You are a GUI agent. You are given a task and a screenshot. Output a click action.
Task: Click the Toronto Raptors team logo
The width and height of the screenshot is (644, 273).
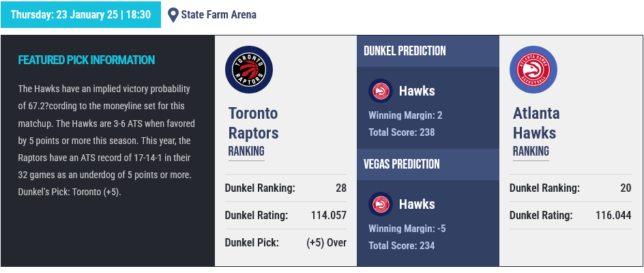point(249,70)
